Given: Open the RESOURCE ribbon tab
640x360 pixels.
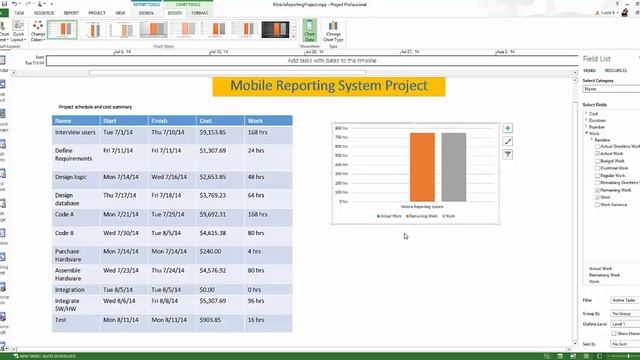Looking at the screenshot, I should click(44, 13).
